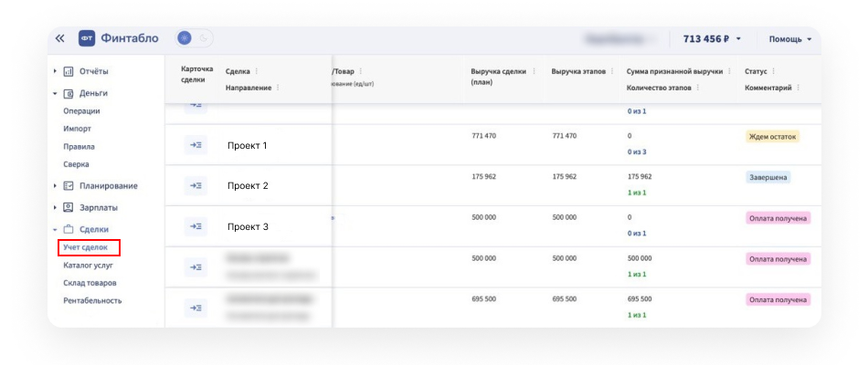
Task: Click the 0 из 3 stages link
Action: 636,151
